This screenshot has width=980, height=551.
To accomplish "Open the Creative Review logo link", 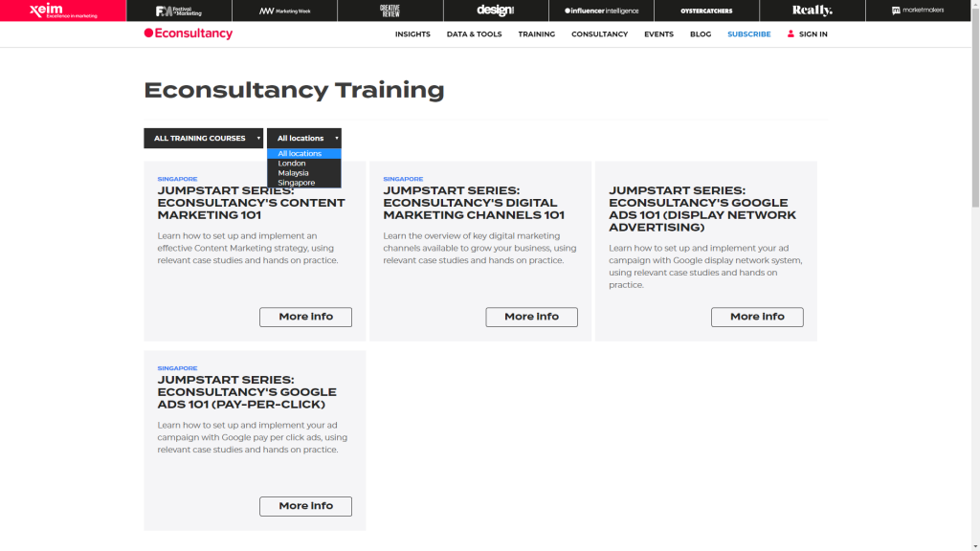I will pos(390,11).
